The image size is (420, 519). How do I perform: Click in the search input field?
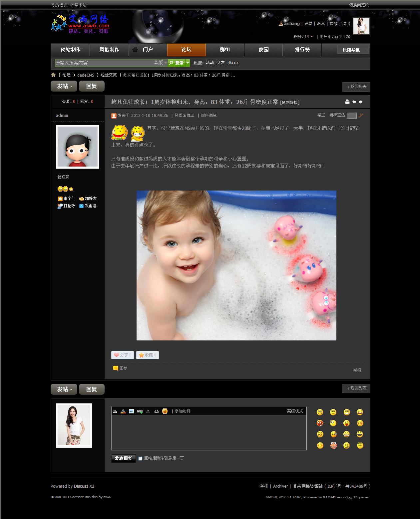point(104,63)
